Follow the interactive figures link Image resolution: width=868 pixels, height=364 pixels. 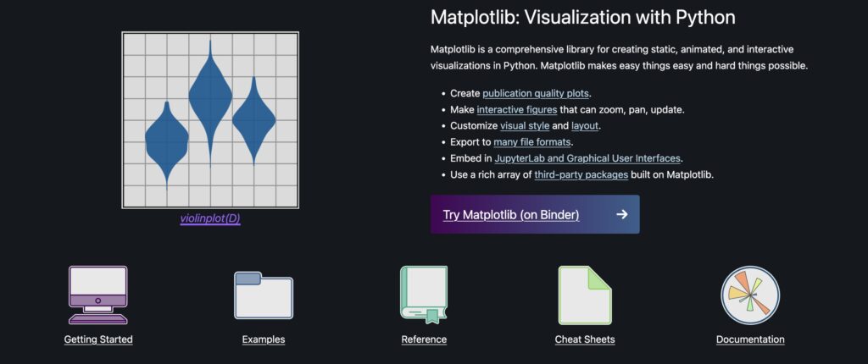click(x=517, y=109)
